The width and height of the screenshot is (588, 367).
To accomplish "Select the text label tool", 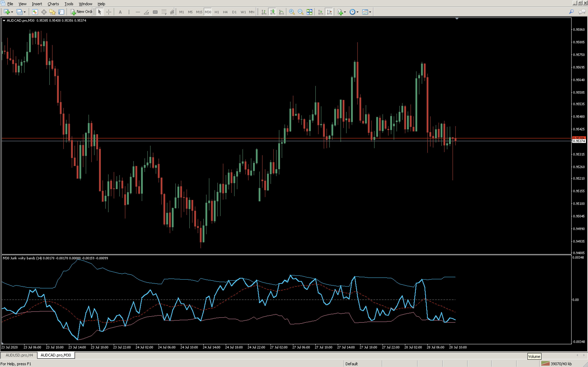I will coord(120,12).
